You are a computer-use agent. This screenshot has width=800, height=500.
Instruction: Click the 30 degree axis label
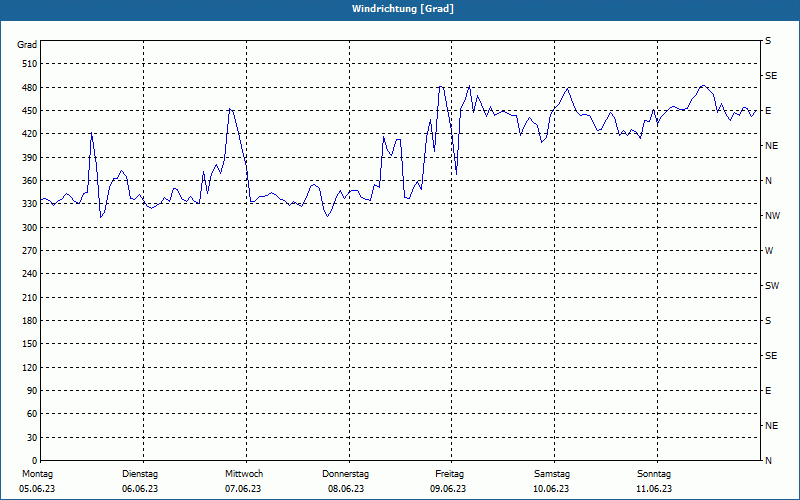coord(32,437)
